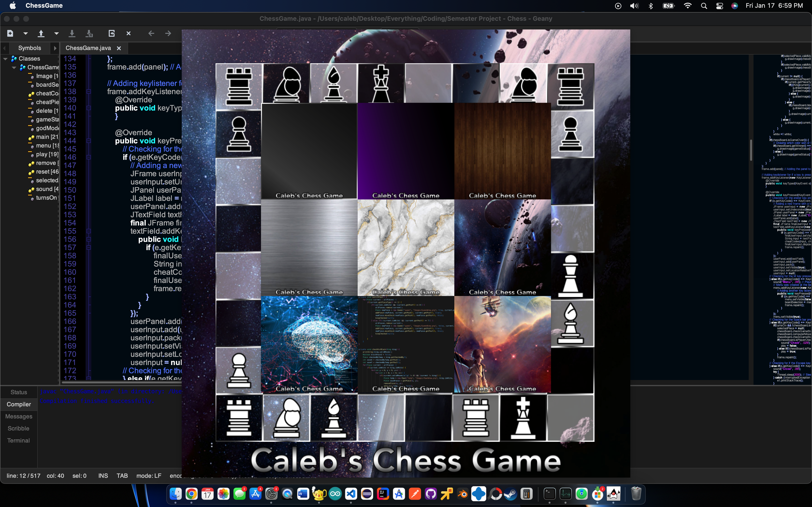Click the navigate back arrow
Screen dimensions: 812x507
pos(151,33)
